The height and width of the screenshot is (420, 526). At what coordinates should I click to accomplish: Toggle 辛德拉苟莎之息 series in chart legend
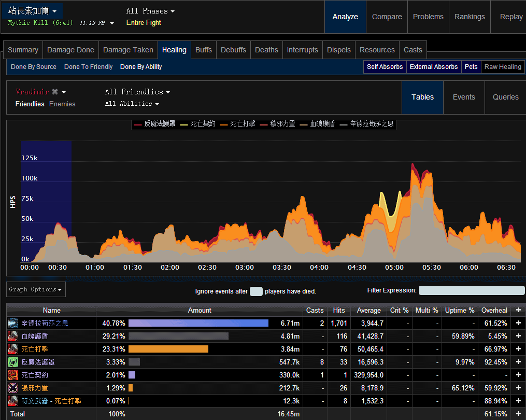pyautogui.click(x=367, y=124)
